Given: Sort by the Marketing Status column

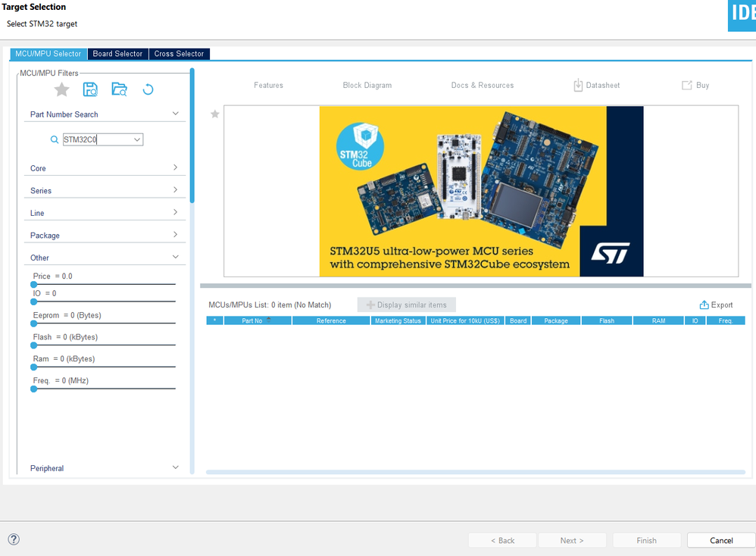Looking at the screenshot, I should click(x=398, y=320).
